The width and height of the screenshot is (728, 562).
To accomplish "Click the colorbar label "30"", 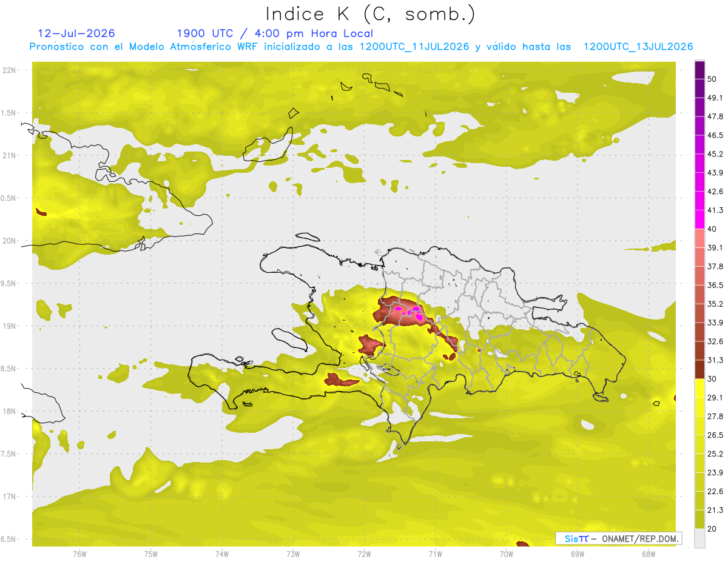I will click(713, 379).
